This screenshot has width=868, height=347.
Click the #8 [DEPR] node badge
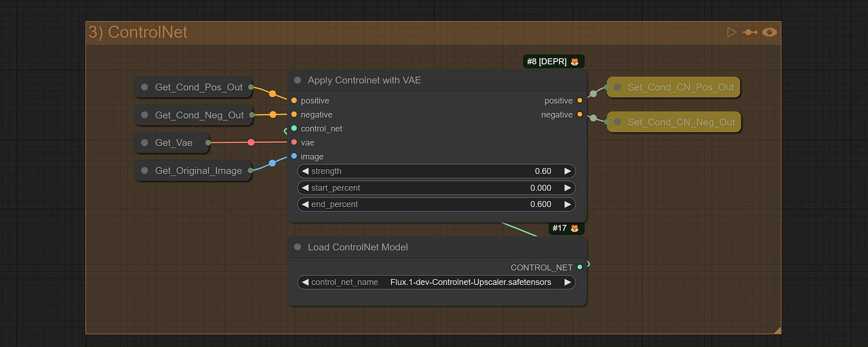click(x=553, y=62)
